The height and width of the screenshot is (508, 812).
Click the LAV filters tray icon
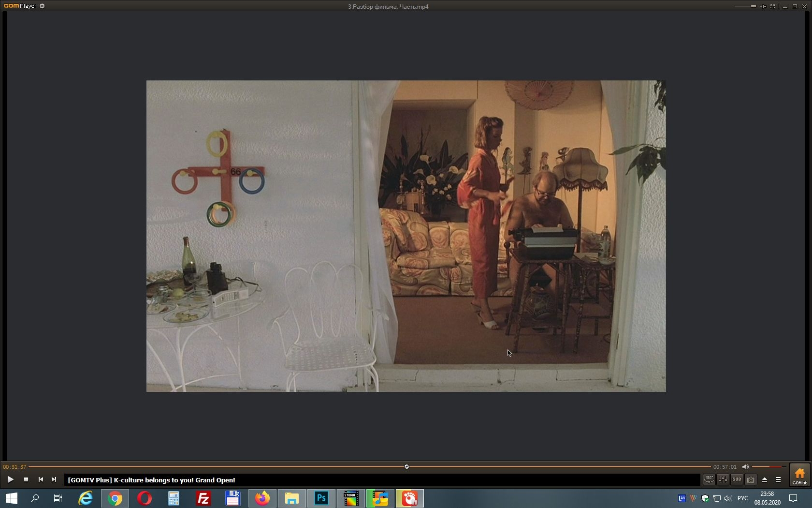coord(682,498)
